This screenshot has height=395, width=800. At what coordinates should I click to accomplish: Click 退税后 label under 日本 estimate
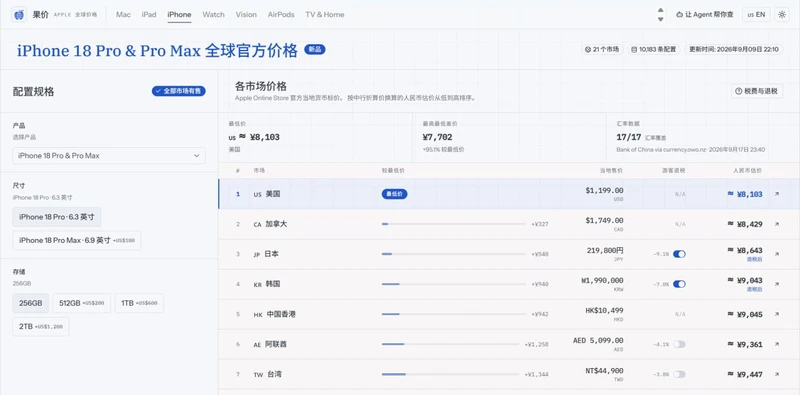tap(755, 259)
